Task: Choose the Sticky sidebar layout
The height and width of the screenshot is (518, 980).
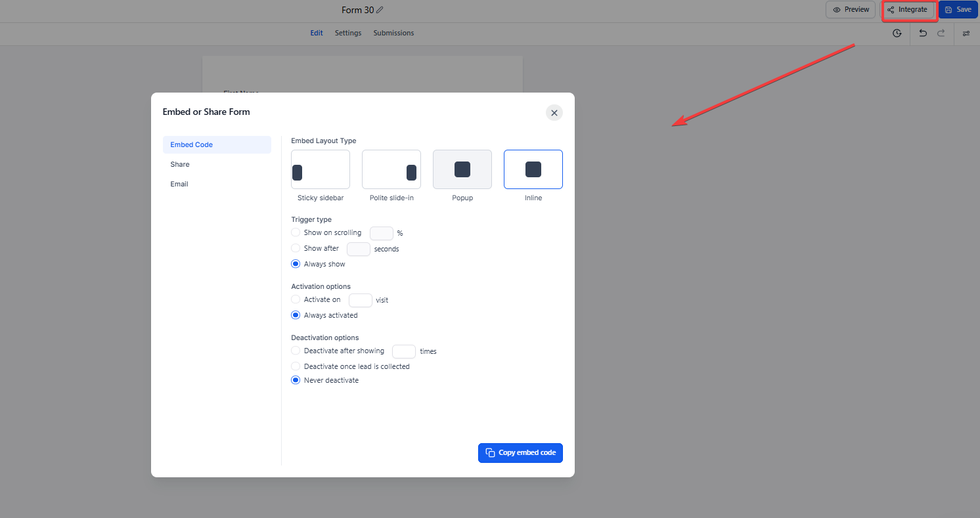Action: 321,169
